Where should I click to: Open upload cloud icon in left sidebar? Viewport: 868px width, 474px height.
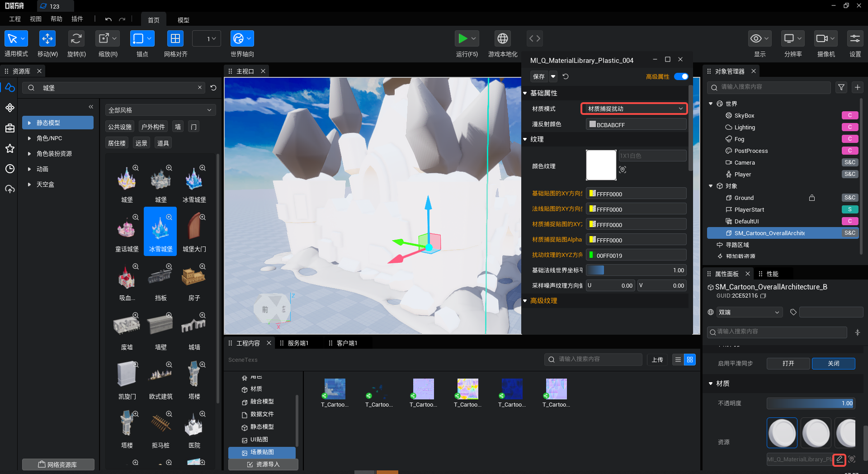coord(10,189)
